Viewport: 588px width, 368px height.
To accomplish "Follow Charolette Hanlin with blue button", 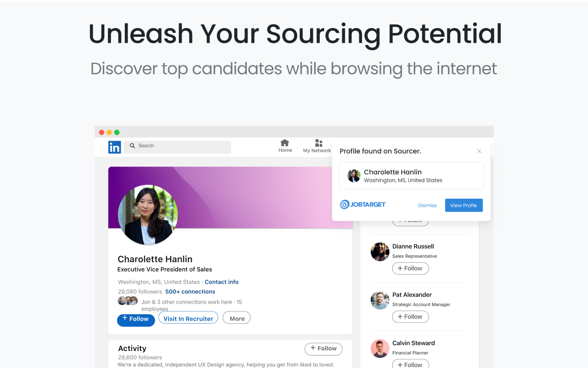I will point(136,319).
